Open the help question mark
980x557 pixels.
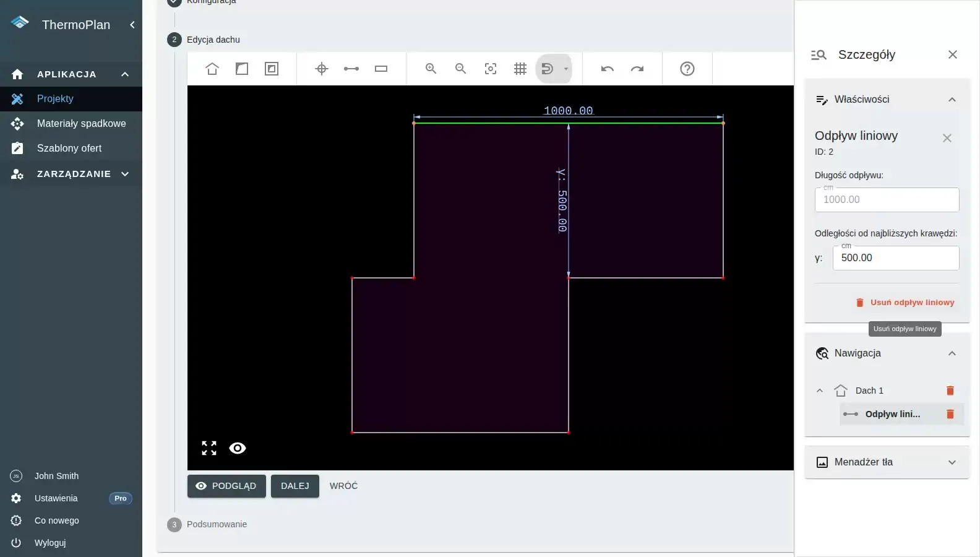pos(687,69)
